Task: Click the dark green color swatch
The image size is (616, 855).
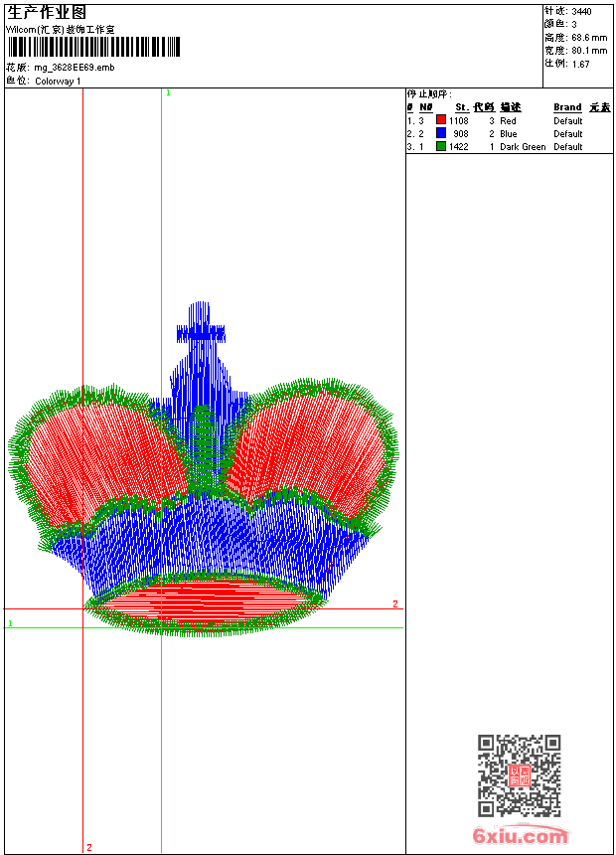Action: pos(440,146)
